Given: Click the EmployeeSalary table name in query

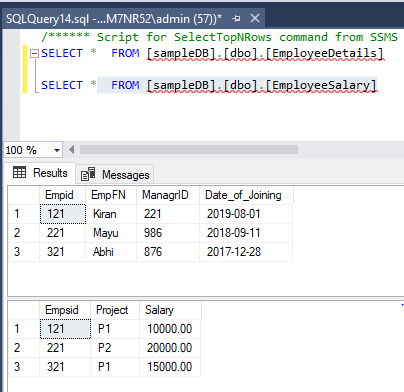Looking at the screenshot, I should (x=321, y=85).
